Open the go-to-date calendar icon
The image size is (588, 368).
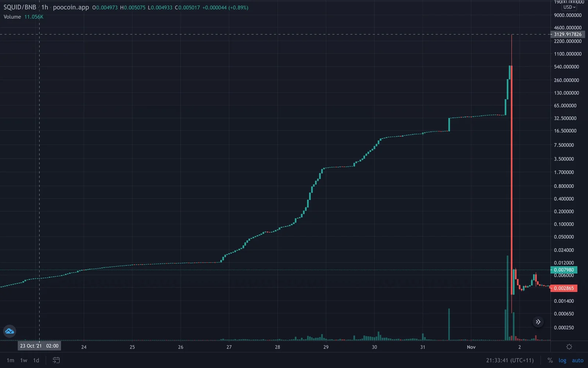pos(56,360)
